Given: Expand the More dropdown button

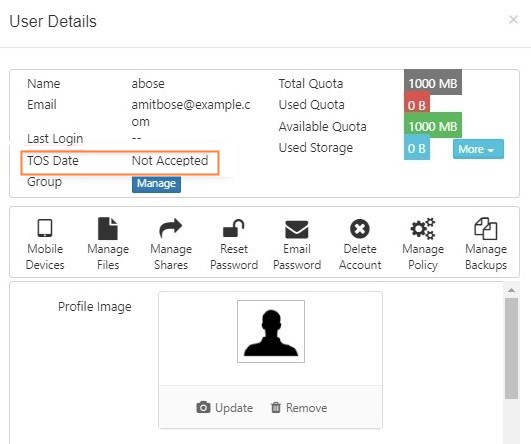Looking at the screenshot, I should 478,149.
